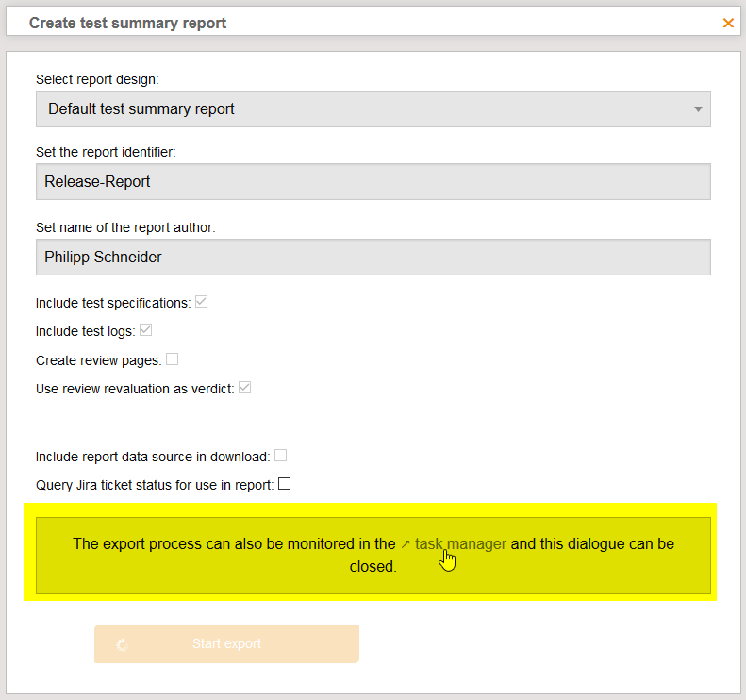Close the Create test summary report dialog
This screenshot has width=746, height=700.
click(728, 23)
